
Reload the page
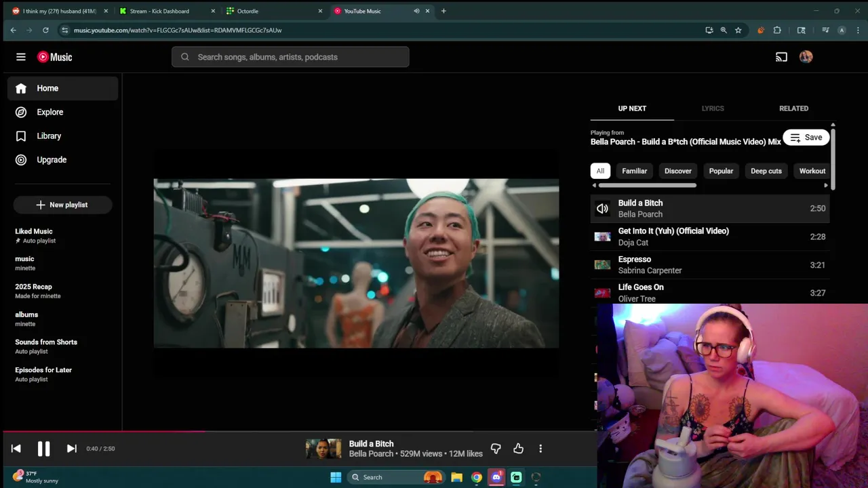(x=45, y=30)
